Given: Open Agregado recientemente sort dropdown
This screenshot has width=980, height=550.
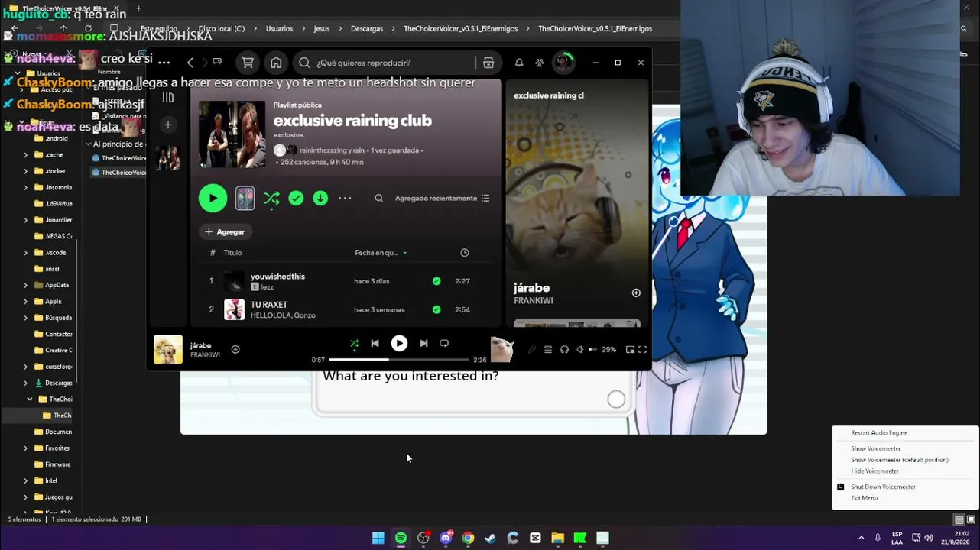Looking at the screenshot, I should [x=443, y=199].
